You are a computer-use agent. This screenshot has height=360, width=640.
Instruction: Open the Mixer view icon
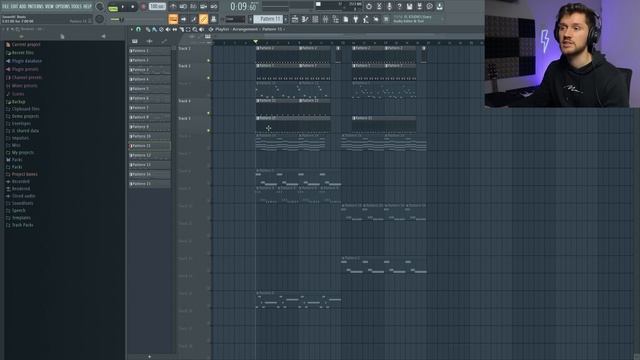tap(325, 19)
